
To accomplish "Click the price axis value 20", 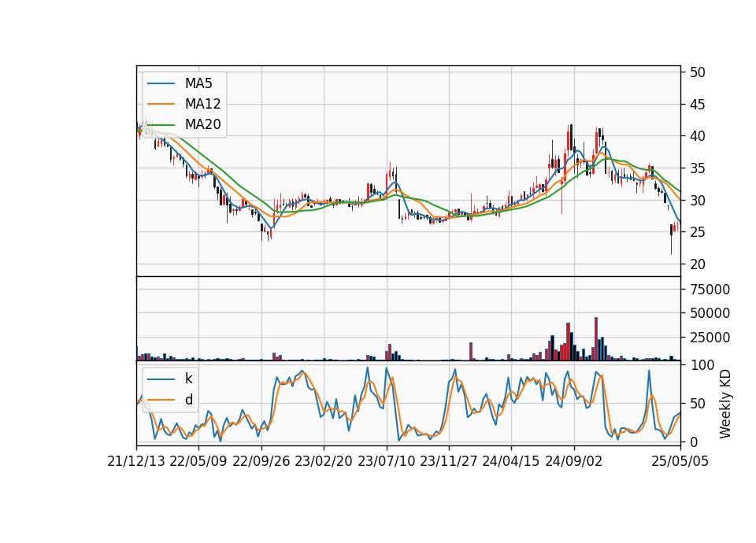I will pos(697,264).
